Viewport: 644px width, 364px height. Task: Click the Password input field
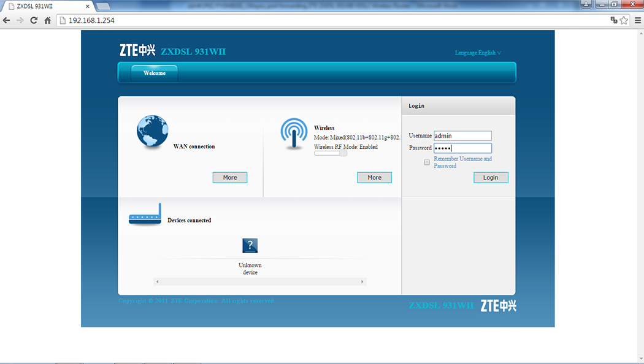coord(462,148)
